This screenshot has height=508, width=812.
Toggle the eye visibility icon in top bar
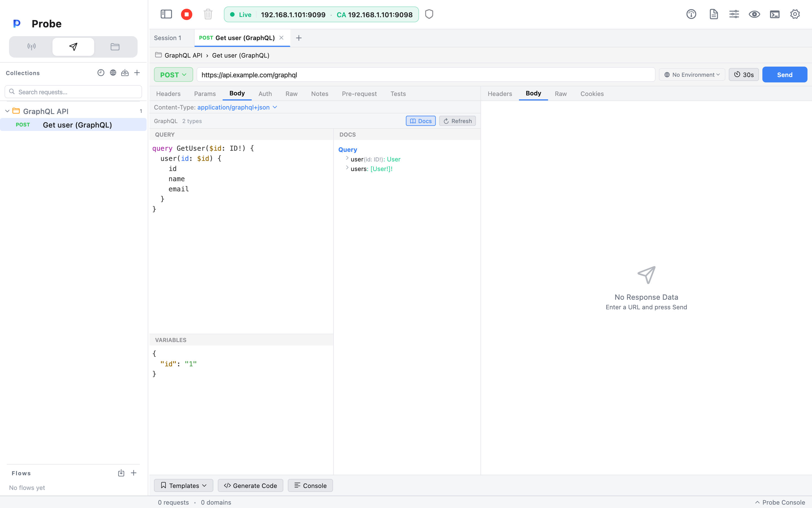pos(754,14)
